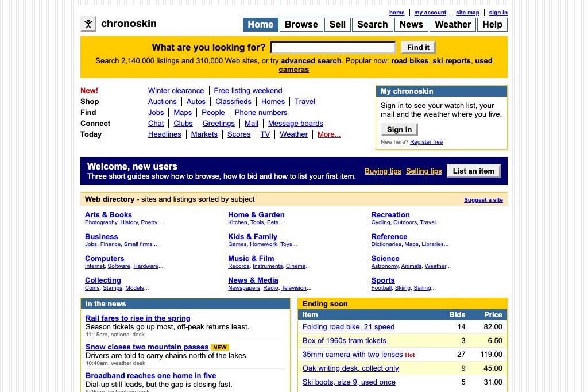Open Oak writing desk, collect only listing

(x=351, y=368)
